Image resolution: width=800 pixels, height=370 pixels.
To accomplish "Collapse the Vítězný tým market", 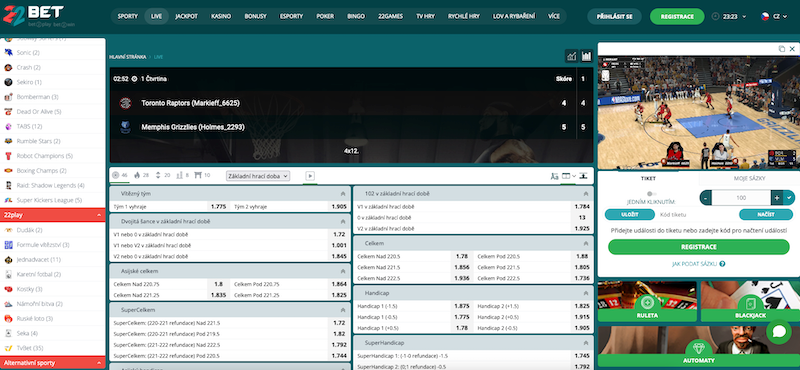I will tap(343, 194).
